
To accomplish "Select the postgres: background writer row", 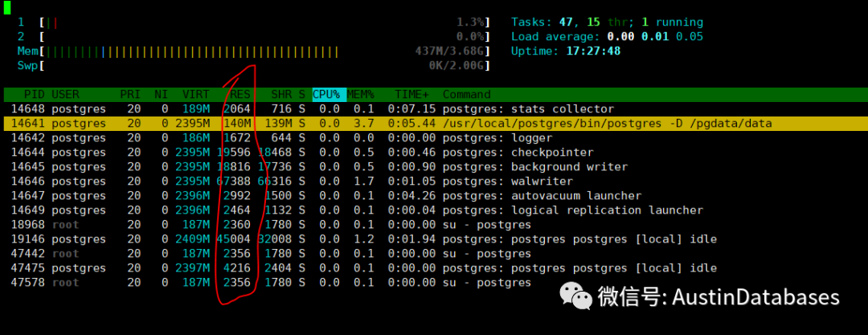I will [434, 166].
